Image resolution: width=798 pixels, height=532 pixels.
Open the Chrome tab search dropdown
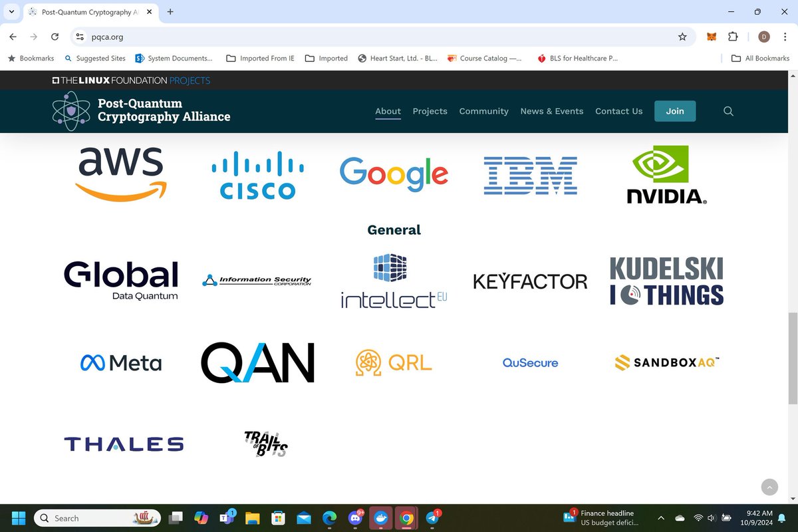pyautogui.click(x=12, y=11)
